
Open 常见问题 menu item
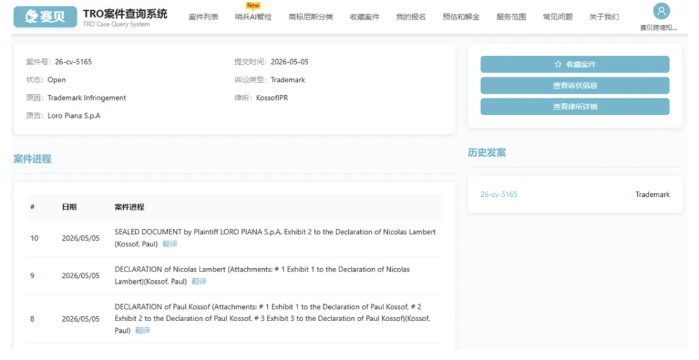coord(558,17)
